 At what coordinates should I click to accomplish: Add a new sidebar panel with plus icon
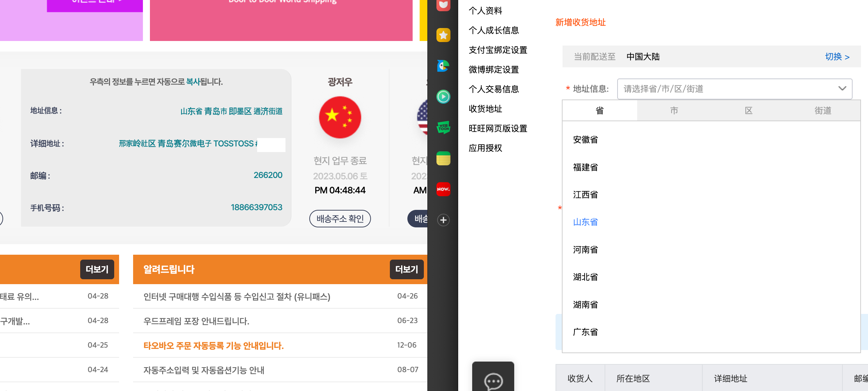(443, 220)
